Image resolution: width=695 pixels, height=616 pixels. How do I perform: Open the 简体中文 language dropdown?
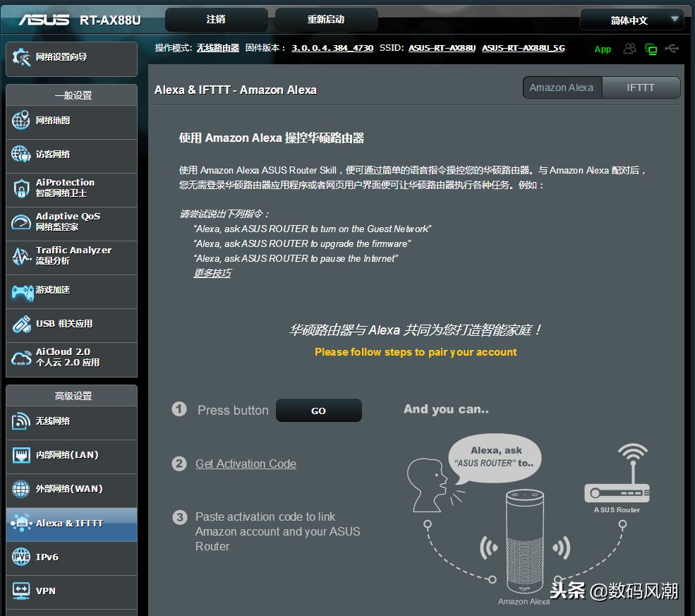pos(632,20)
